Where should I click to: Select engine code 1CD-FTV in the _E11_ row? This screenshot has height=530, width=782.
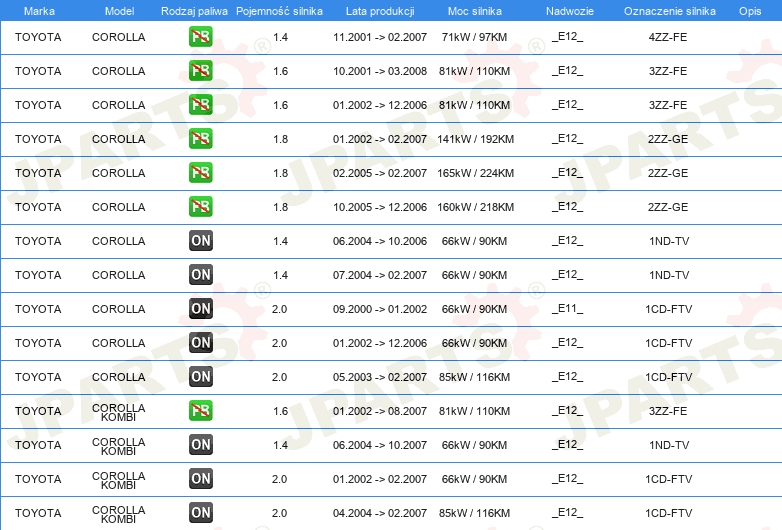pyautogui.click(x=668, y=309)
